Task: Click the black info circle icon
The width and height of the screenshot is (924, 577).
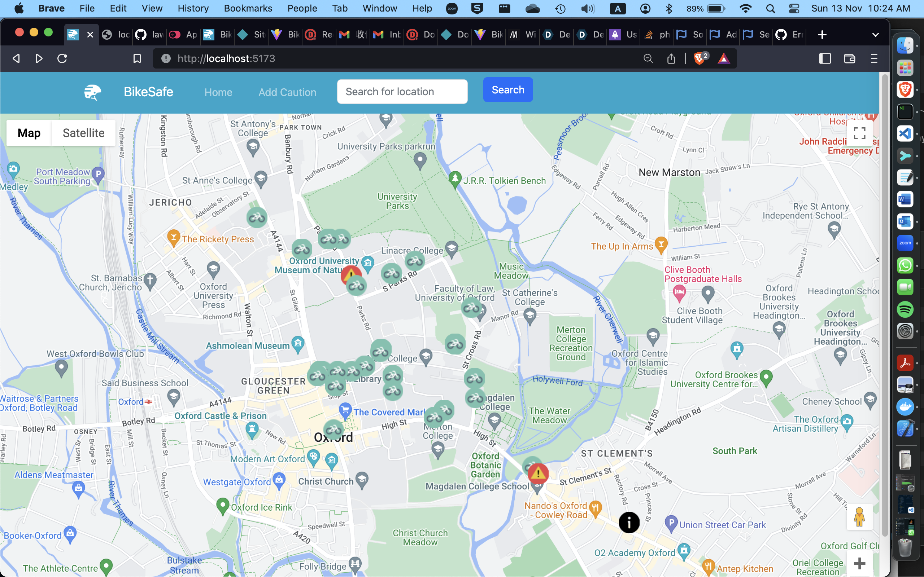Action: (629, 523)
